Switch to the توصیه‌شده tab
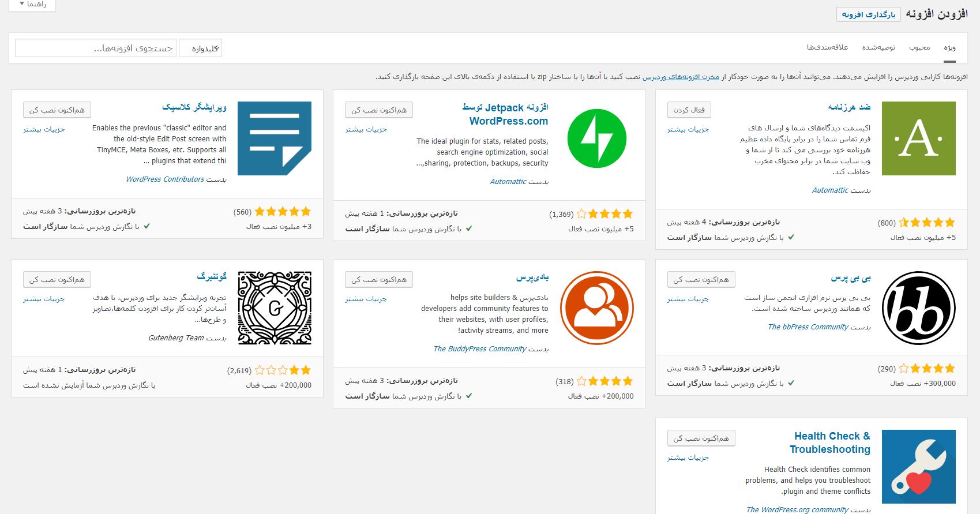 878,47
